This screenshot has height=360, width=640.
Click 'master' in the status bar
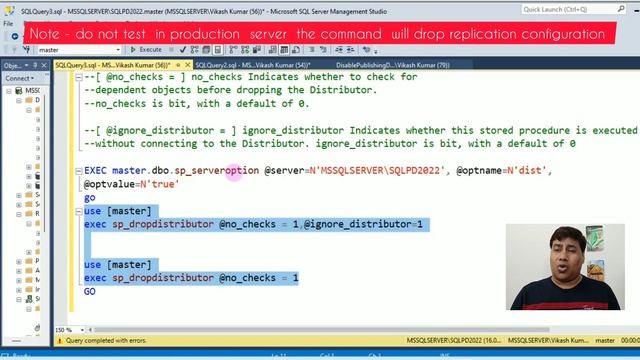click(x=605, y=340)
